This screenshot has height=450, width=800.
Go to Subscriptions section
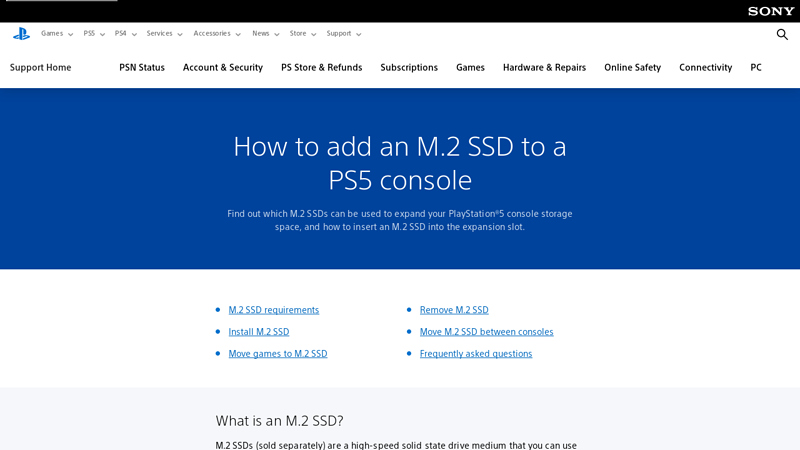tap(409, 67)
